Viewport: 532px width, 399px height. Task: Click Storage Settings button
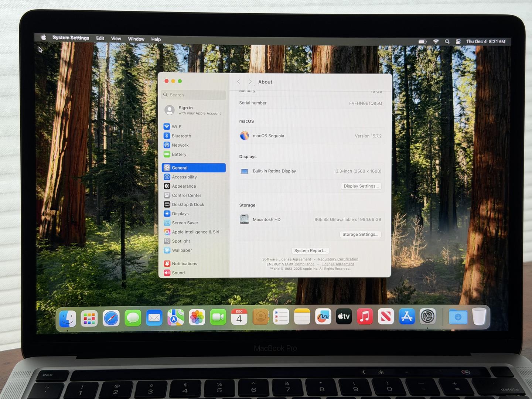point(360,234)
